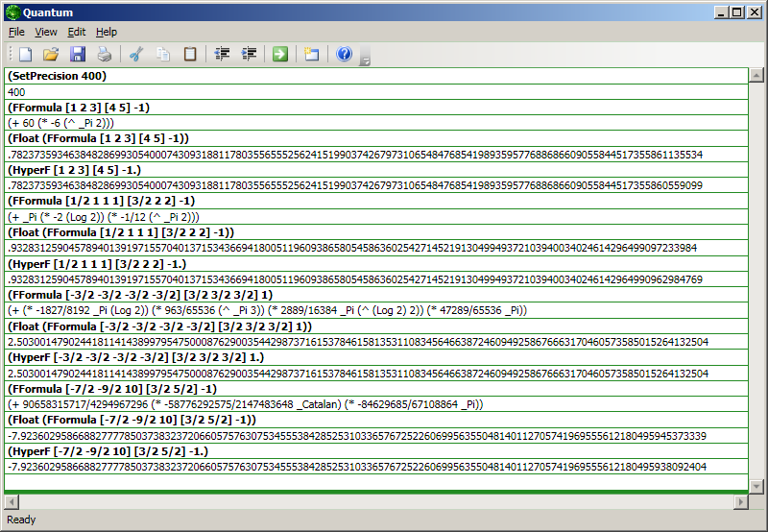Click the increase indent icon

pos(250,54)
